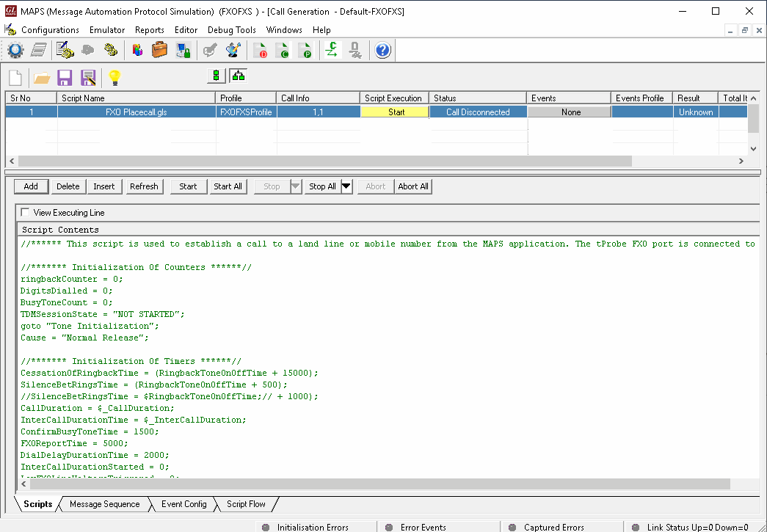Click the computer with green padlock icon
Image resolution: width=767 pixels, height=532 pixels.
183,50
